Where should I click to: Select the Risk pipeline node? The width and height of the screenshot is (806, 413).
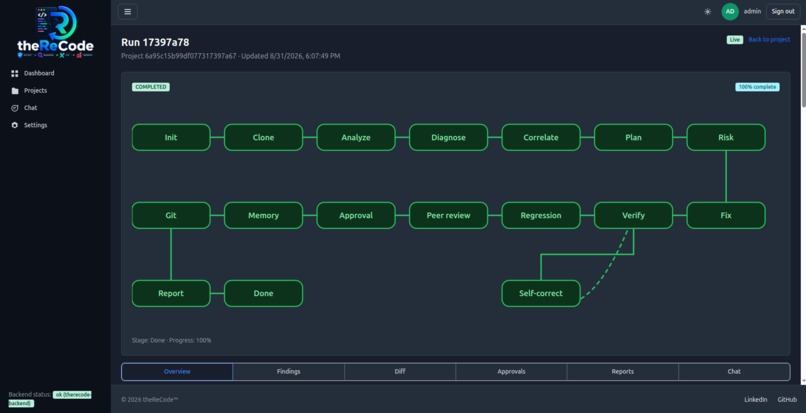point(726,137)
